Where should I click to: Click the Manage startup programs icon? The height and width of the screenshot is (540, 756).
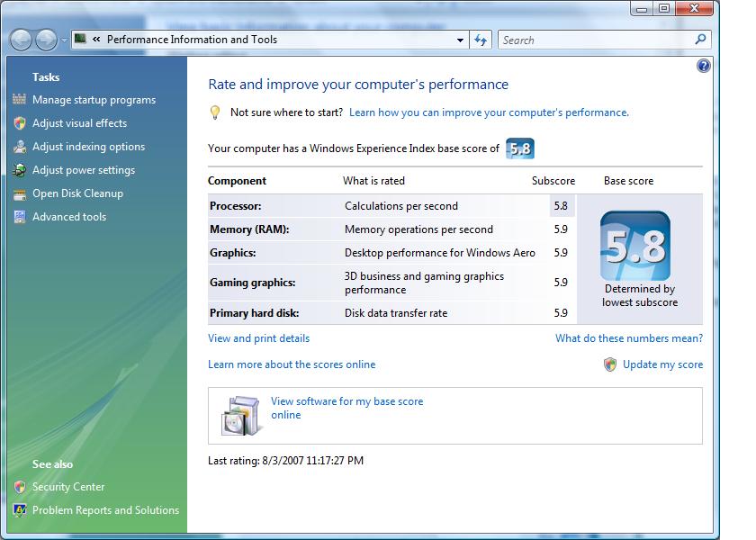point(19,99)
